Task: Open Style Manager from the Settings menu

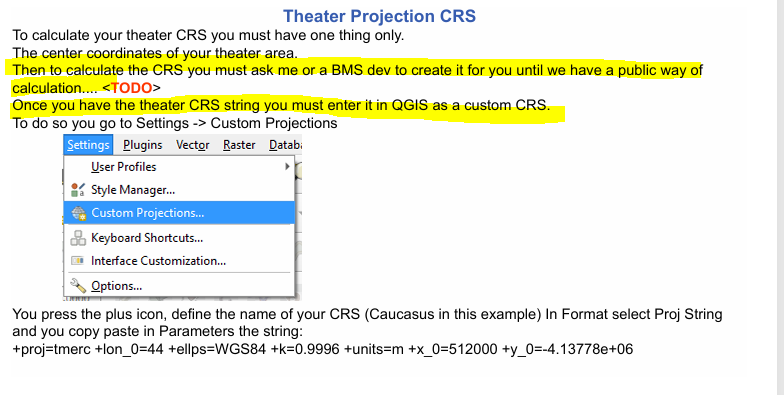Action: click(x=179, y=190)
